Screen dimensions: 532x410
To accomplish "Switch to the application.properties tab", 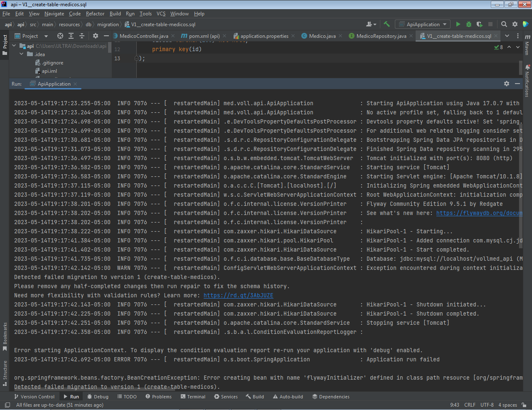I will pos(264,36).
